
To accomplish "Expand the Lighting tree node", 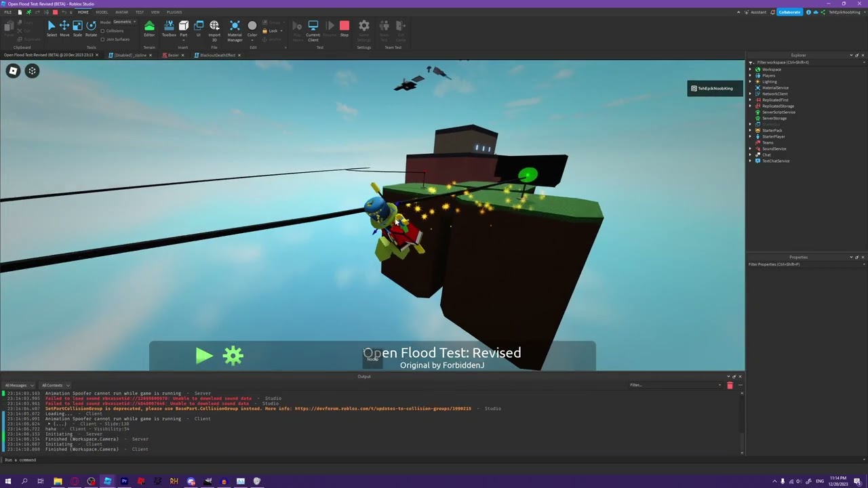I will click(x=750, y=81).
